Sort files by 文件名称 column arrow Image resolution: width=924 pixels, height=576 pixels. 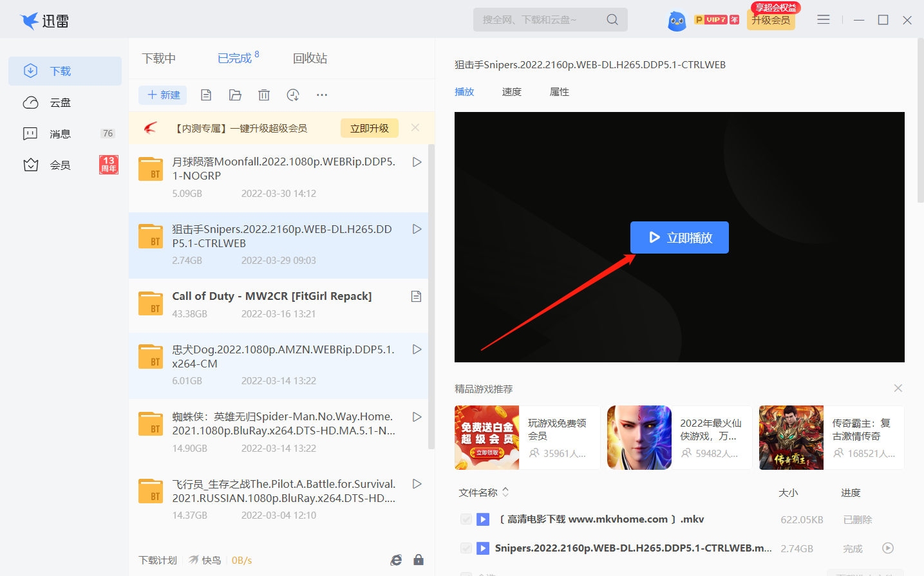[x=505, y=492]
